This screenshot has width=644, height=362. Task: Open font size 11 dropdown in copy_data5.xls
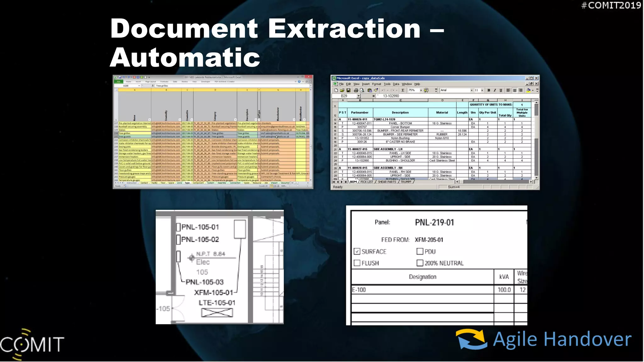(482, 90)
